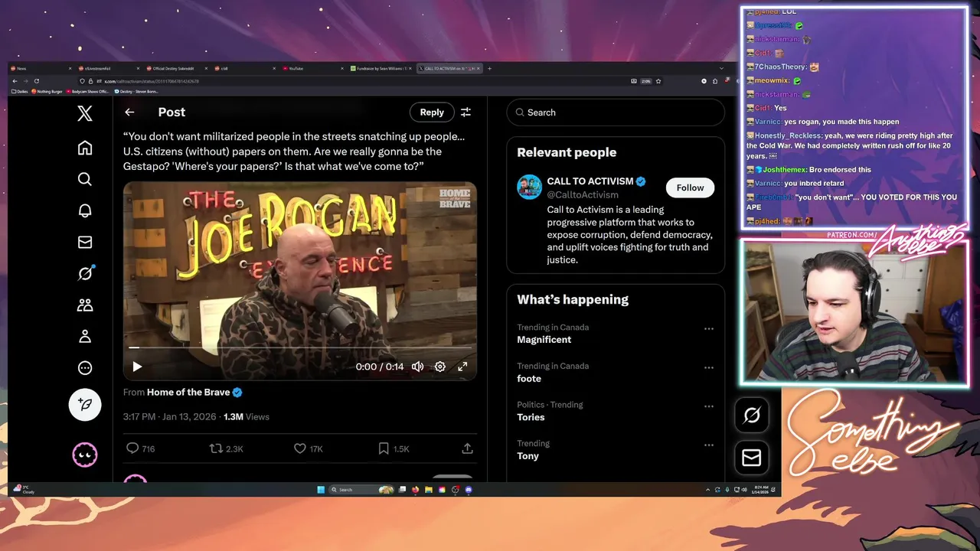Bookmark the post showing 1.5K
This screenshot has height=551, width=980.
pos(394,448)
